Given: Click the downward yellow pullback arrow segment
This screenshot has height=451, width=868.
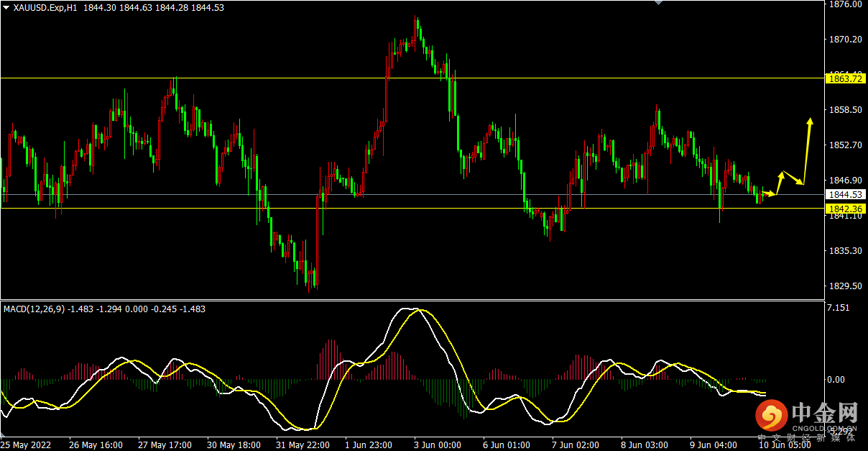Looking at the screenshot, I should (x=793, y=178).
